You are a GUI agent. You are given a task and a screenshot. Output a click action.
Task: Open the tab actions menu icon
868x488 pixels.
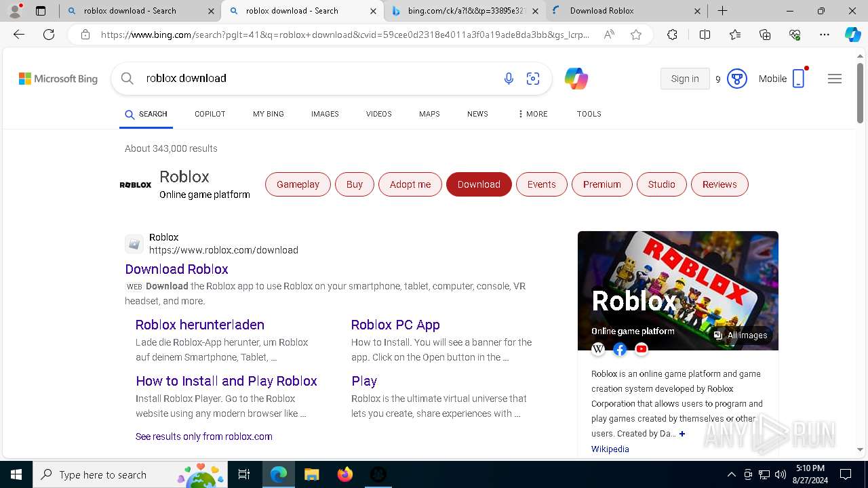coord(41,11)
